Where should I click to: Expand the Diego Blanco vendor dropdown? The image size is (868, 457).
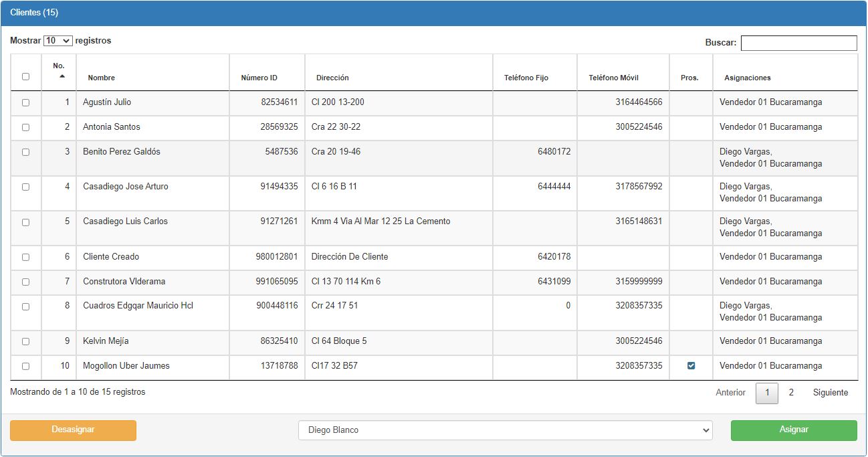point(505,430)
